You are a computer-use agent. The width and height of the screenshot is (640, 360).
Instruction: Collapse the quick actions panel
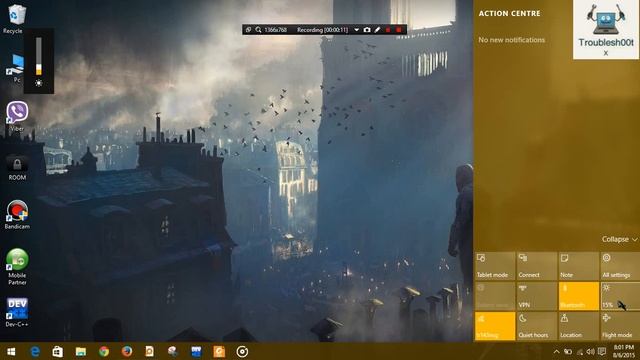619,239
